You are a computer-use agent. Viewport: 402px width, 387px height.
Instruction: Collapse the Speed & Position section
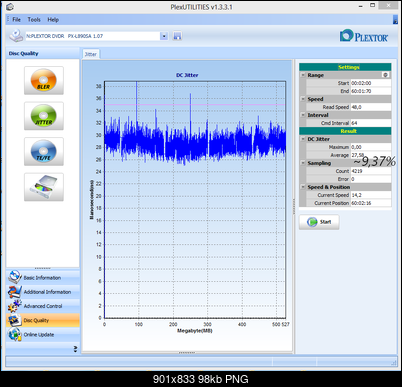click(x=303, y=187)
